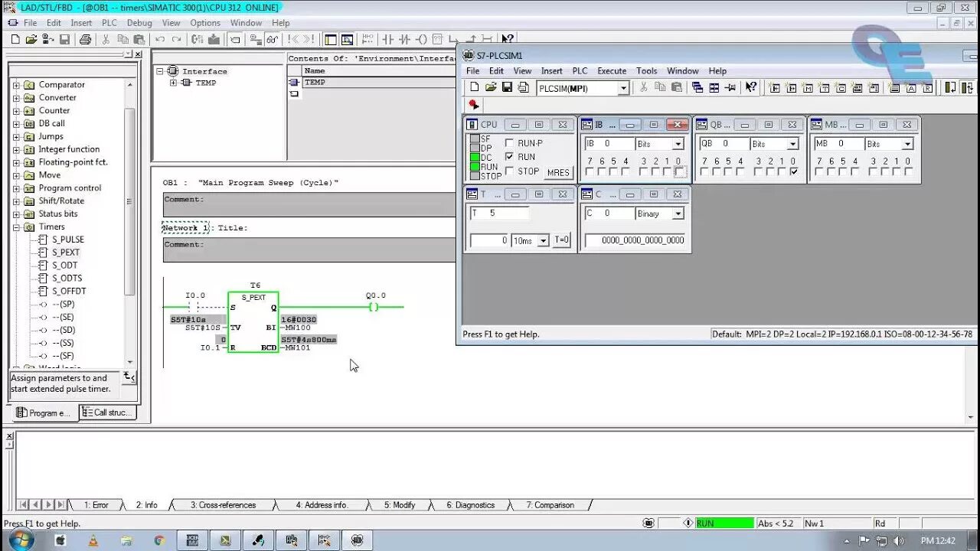Expand TEMP node in Interface tree
Viewport: 980px width, 551px height.
pyautogui.click(x=173, y=83)
